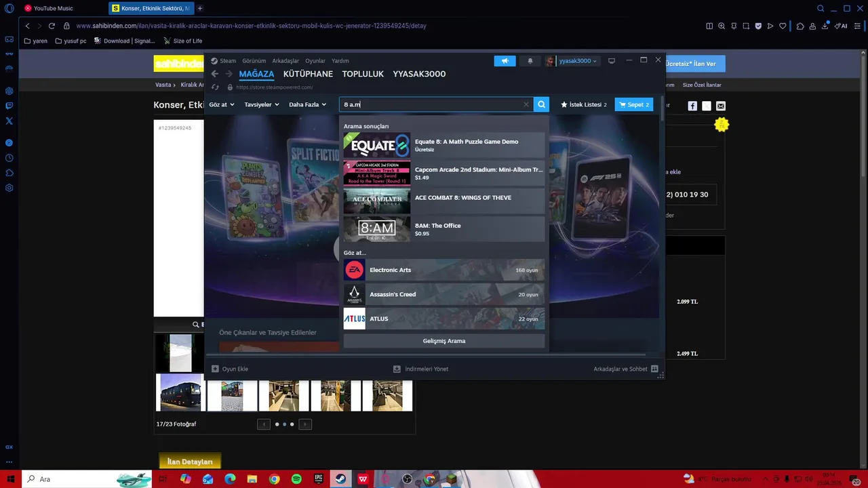
Task: Open Arkadaşlar ve Sohbet panel
Action: click(x=626, y=369)
